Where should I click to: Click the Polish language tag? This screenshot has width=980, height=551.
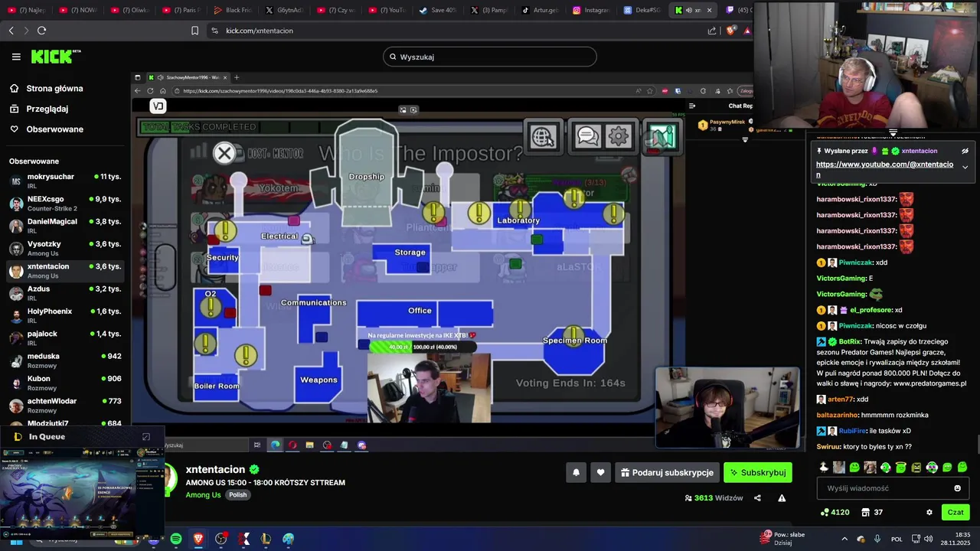[x=238, y=495]
